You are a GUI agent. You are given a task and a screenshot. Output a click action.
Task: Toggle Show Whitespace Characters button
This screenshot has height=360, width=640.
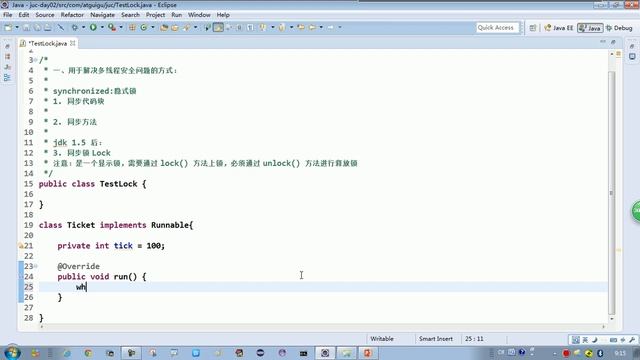250,27
